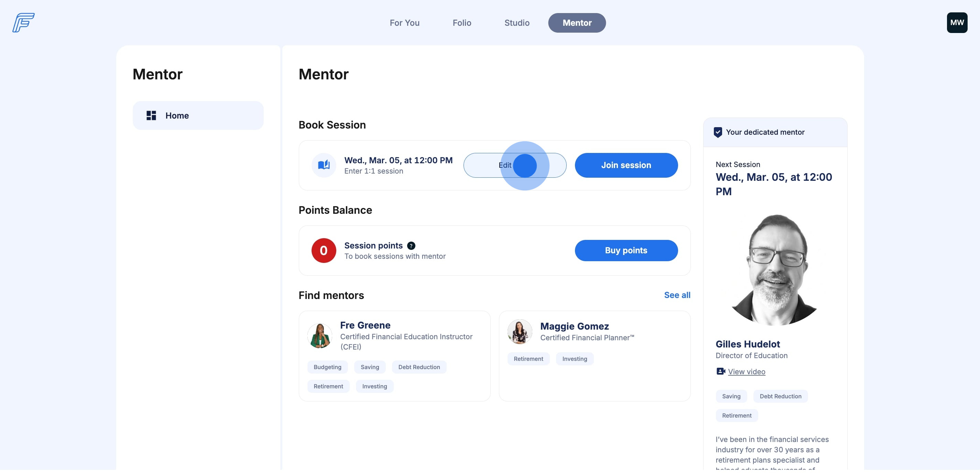Click the red zero points badge
The height and width of the screenshot is (476, 980).
(x=323, y=251)
